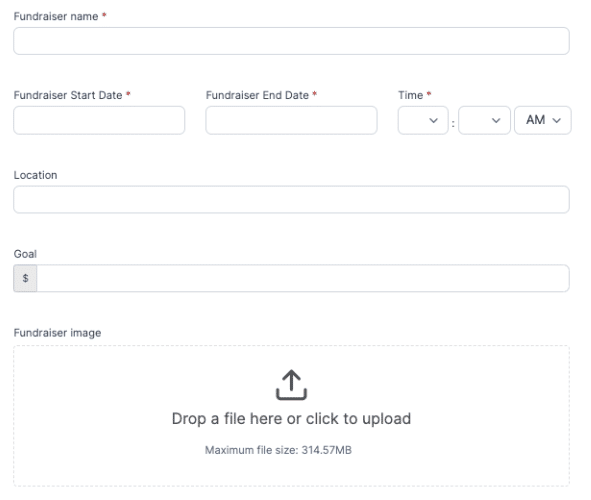Image resolution: width=591 pixels, height=500 pixels.
Task: Click the chevron in the minutes selector
Action: 496,121
